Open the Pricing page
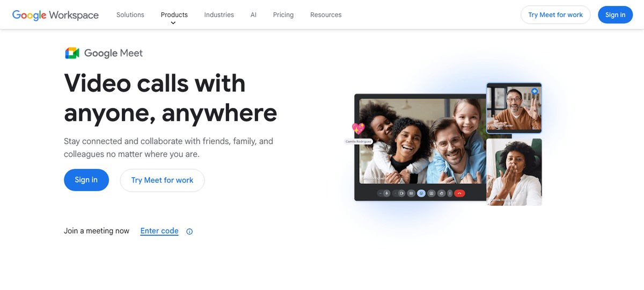 click(x=283, y=15)
